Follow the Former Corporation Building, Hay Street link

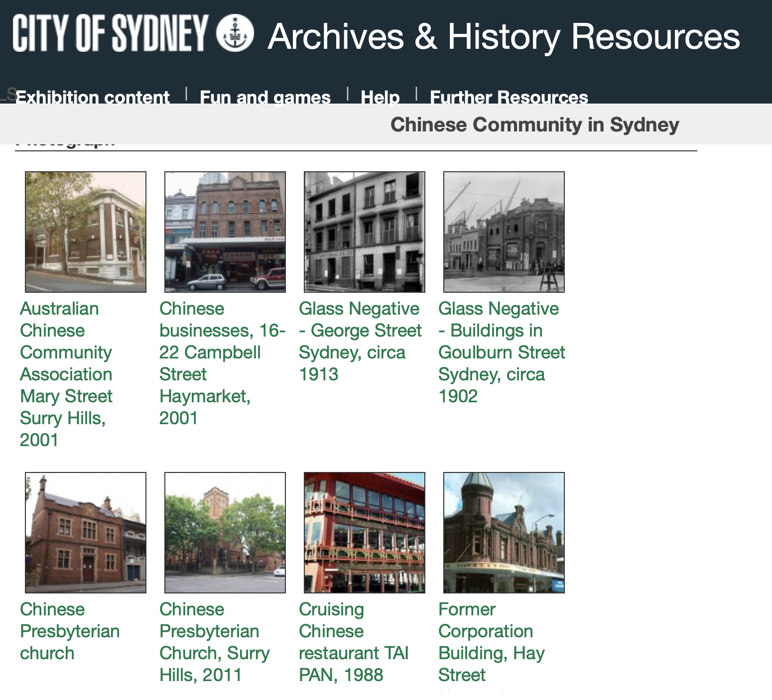[491, 642]
